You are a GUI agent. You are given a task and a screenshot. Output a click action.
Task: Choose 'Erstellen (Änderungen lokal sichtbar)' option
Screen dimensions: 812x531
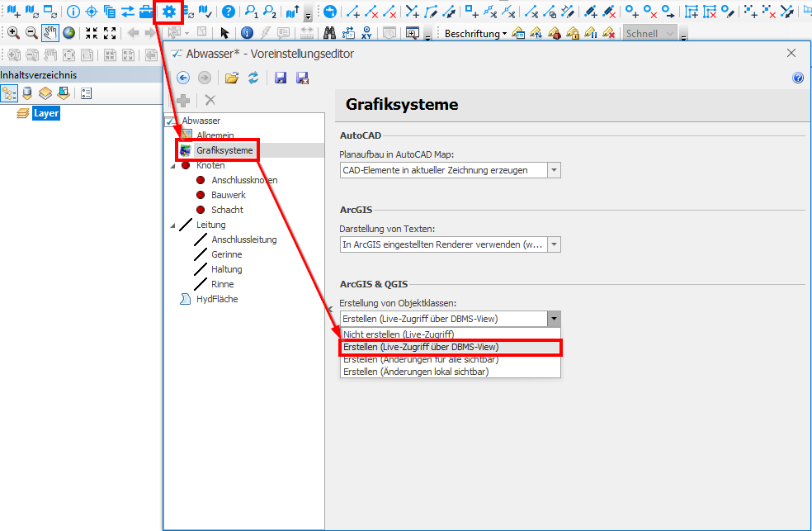[x=415, y=372]
